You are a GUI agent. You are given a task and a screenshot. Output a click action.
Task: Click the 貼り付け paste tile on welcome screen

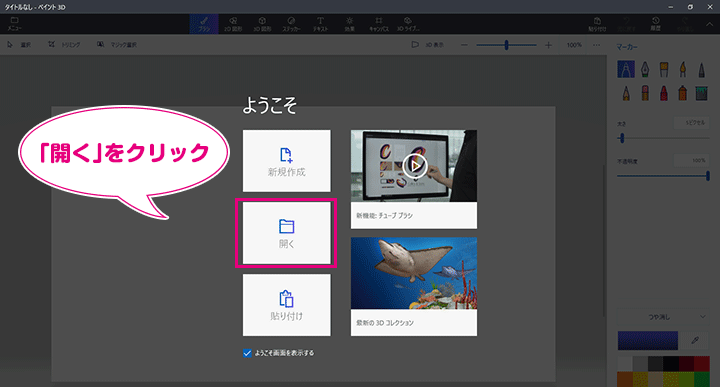pos(287,305)
